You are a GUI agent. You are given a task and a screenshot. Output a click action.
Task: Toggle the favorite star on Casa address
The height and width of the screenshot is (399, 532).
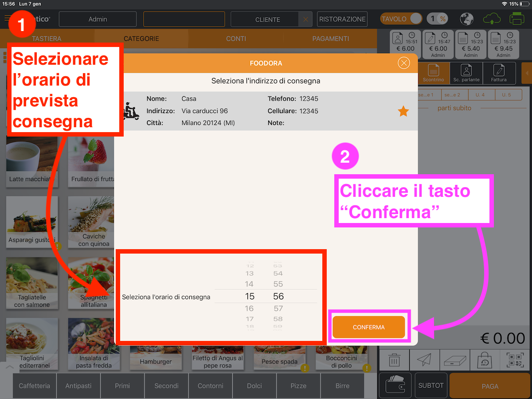click(x=403, y=111)
